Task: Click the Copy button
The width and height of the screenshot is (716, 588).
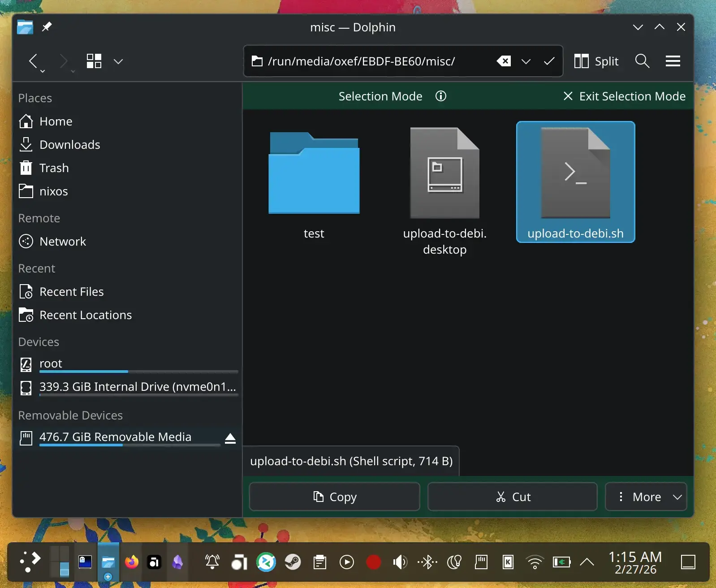Action: click(334, 497)
